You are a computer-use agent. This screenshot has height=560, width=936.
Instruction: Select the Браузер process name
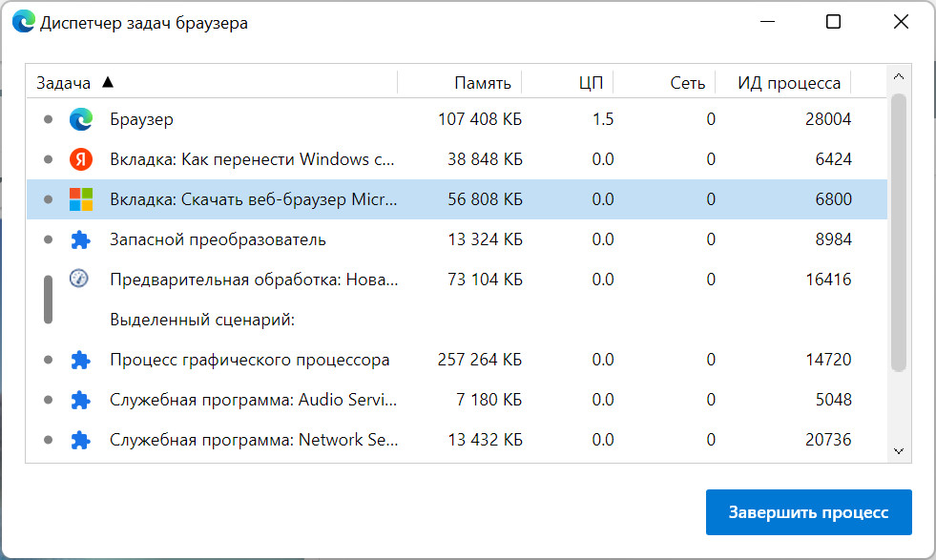pyautogui.click(x=141, y=119)
